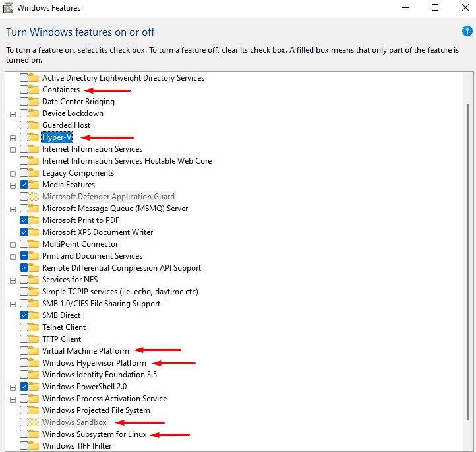Screen dimensions: 476x452
Task: Minimize the Windows Features window
Action: (405, 8)
